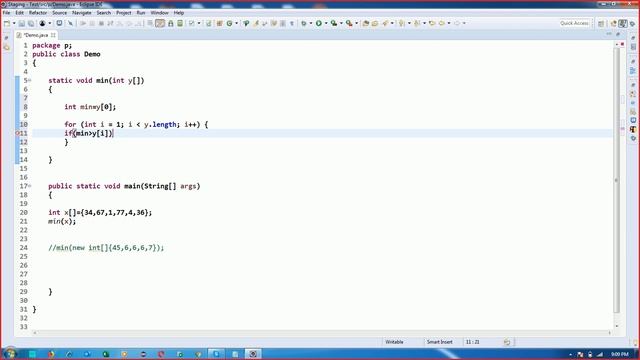
Task: Click the Back navigation arrow icon
Action: 442,24
